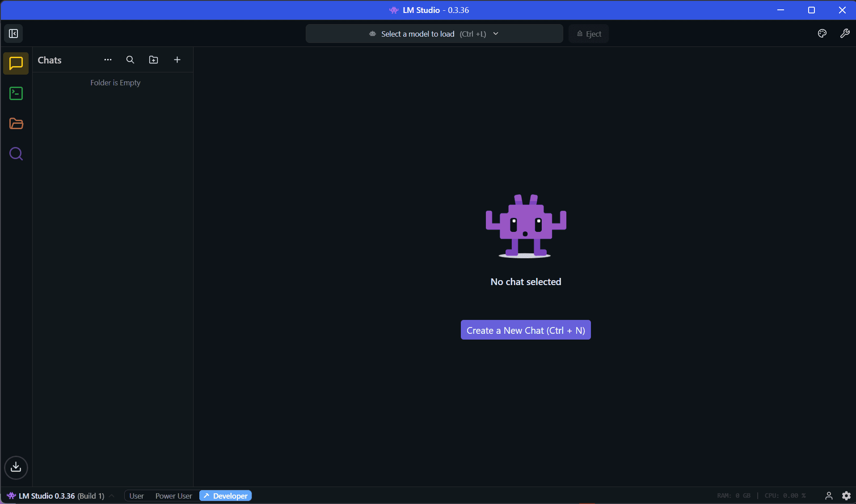The height and width of the screenshot is (504, 856).
Task: Open the Chat view in sidebar
Action: pyautogui.click(x=16, y=63)
